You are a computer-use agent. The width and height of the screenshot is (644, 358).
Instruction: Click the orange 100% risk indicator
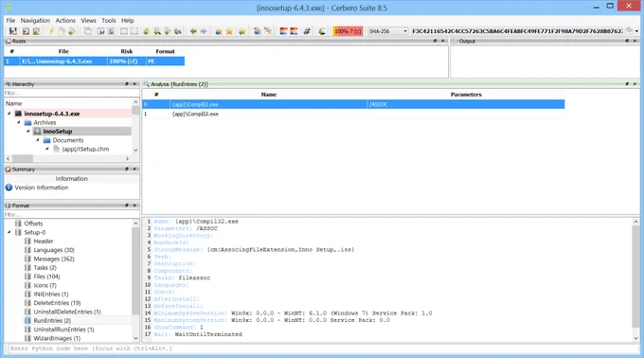[348, 31]
